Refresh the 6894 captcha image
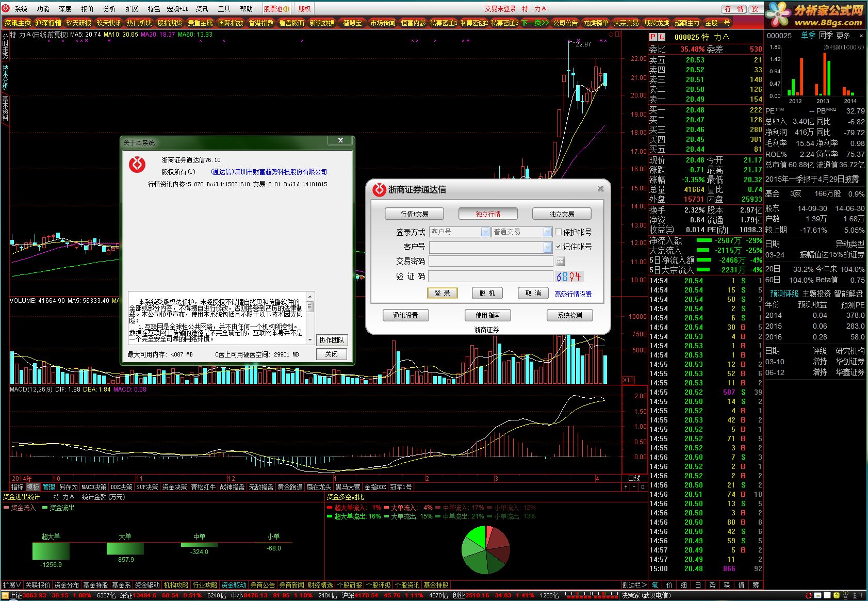The height and width of the screenshot is (601, 868). point(569,277)
